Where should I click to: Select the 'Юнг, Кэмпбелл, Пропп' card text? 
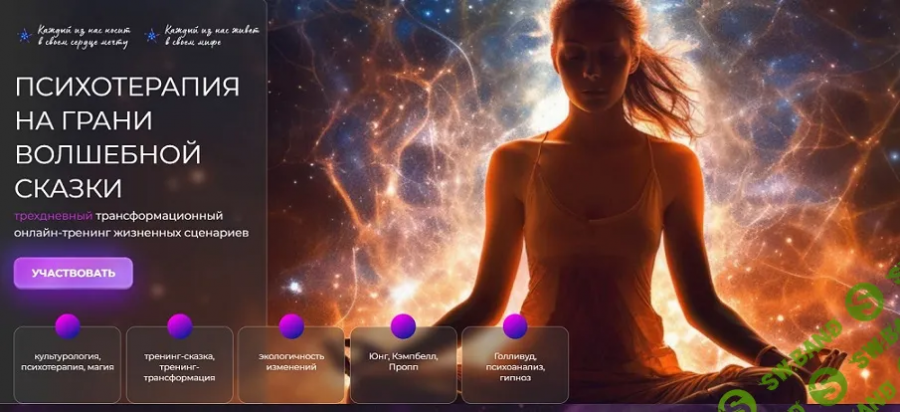point(403,361)
